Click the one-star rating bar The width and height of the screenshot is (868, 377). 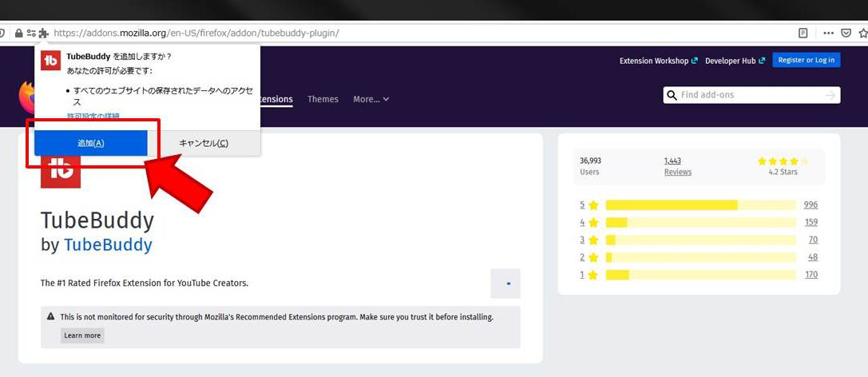(701, 275)
